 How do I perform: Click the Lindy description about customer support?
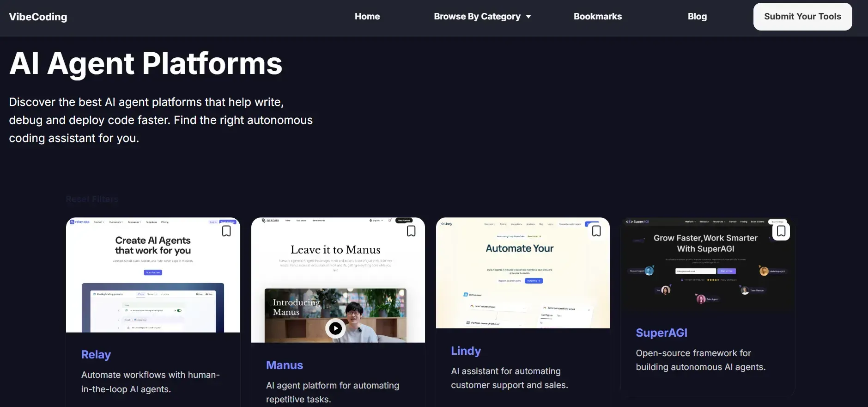[x=510, y=378]
